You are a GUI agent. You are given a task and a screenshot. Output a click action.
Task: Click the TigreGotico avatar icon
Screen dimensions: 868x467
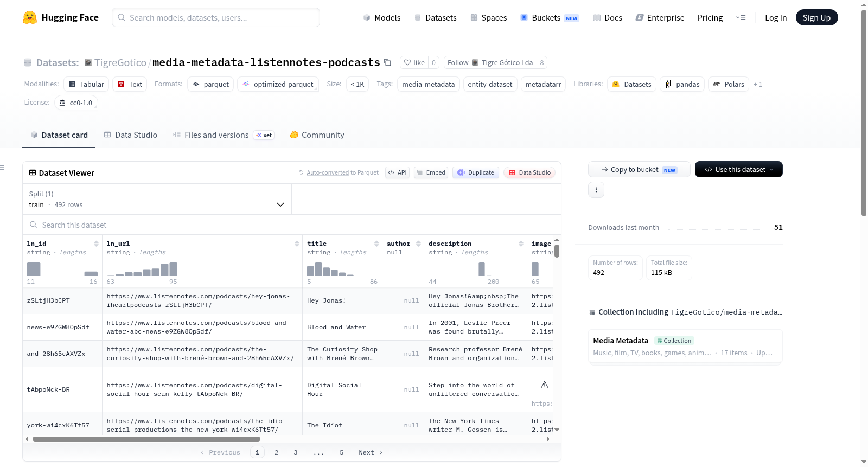tap(88, 62)
